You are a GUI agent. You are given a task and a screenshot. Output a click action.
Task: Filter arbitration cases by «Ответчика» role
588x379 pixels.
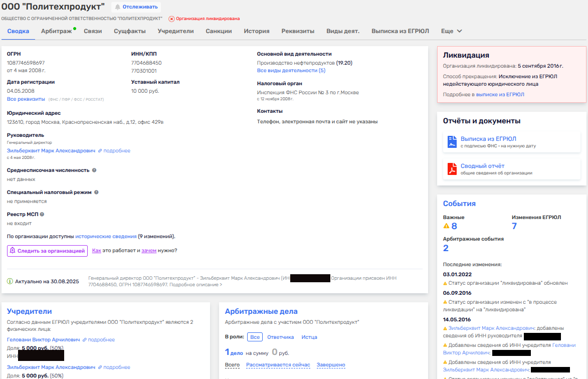tap(280, 337)
